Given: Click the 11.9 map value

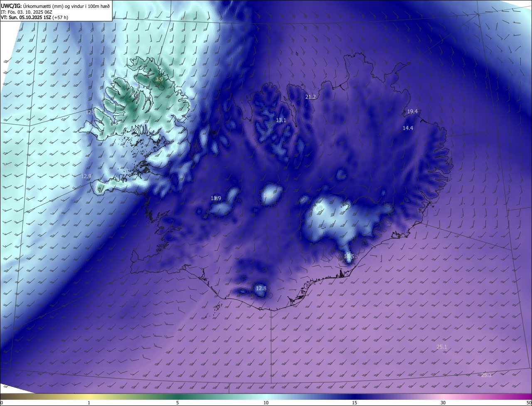Looking at the screenshot, I should (216, 198).
